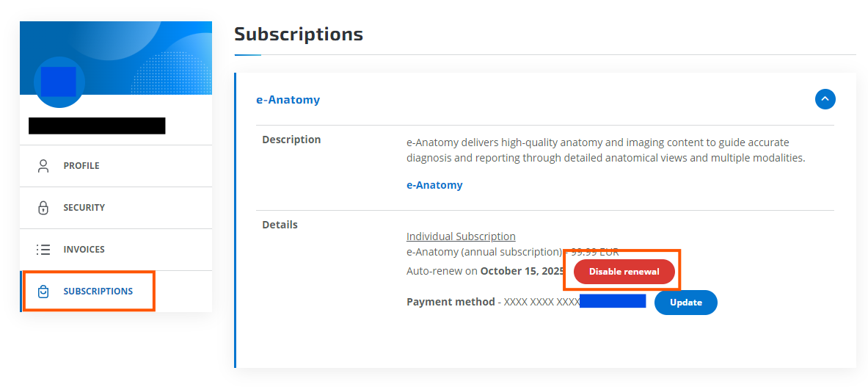Click the Individual Subscription link
Viewport: 868px width, 387px height.
[461, 236]
